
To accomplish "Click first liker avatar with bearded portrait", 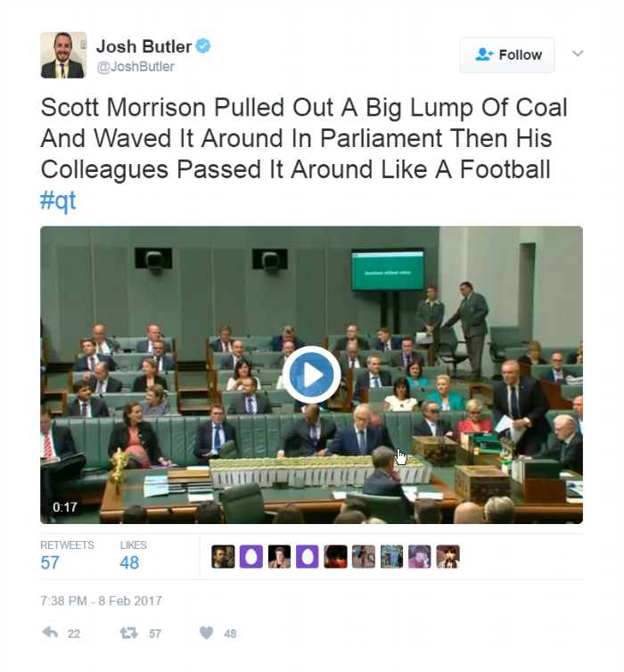I will click(223, 557).
